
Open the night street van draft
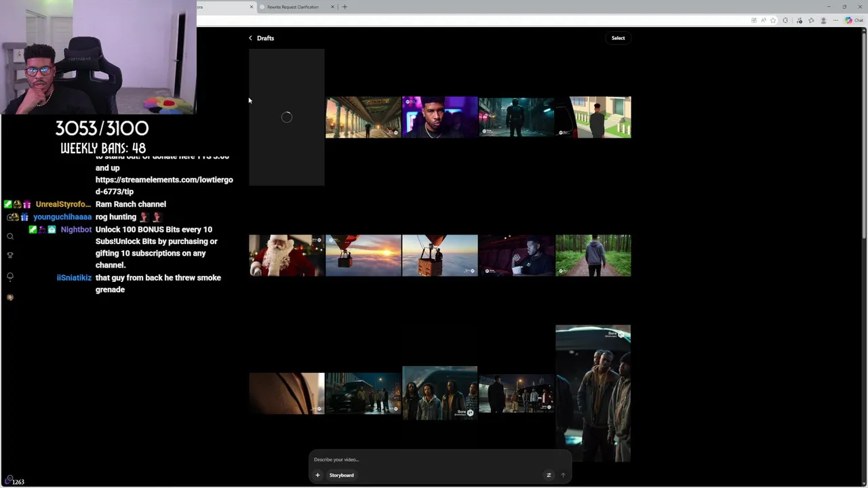tap(363, 393)
